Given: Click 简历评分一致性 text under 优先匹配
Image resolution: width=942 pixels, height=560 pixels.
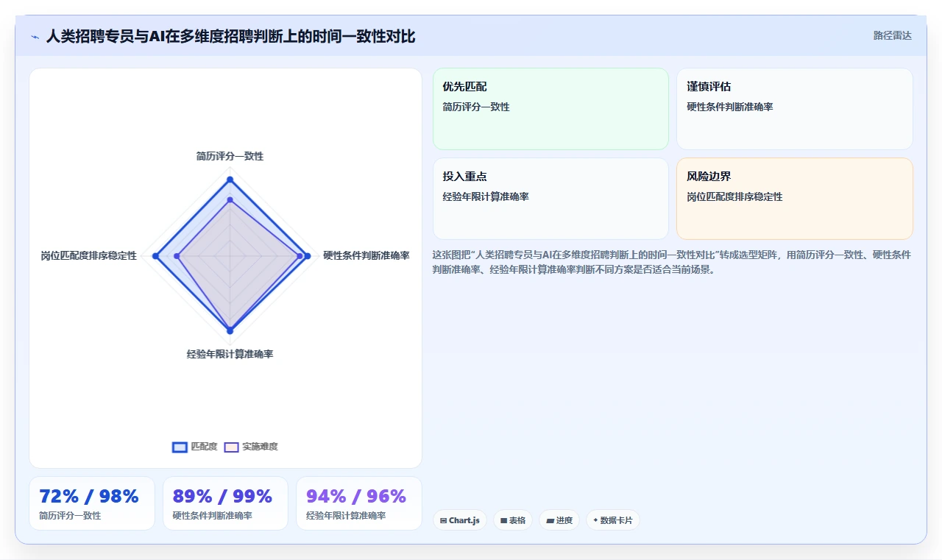Looking at the screenshot, I should point(476,107).
